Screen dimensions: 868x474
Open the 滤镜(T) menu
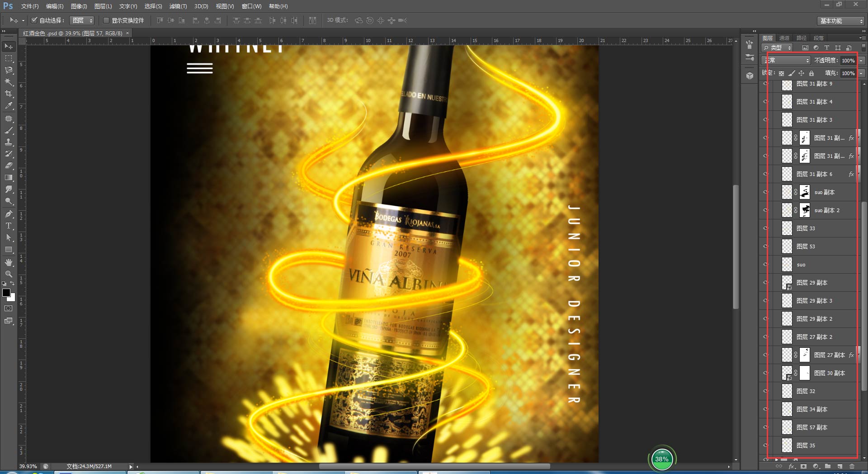click(178, 6)
